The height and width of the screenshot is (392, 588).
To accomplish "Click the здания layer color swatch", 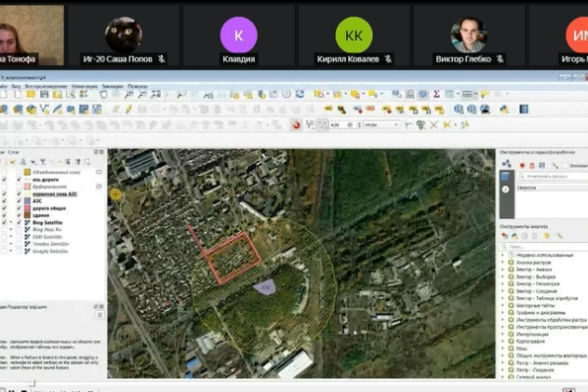I will (x=26, y=214).
